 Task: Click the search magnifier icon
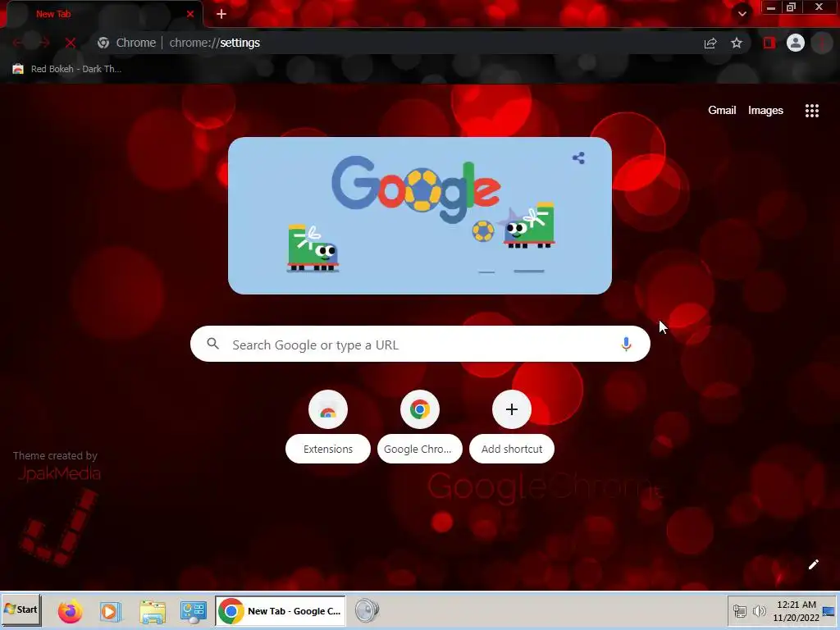coord(212,344)
